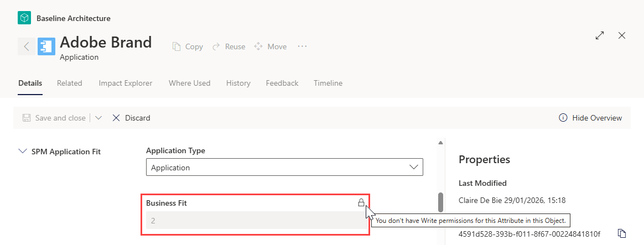Expand the panel with the diagonal arrows icon

[x=600, y=36]
